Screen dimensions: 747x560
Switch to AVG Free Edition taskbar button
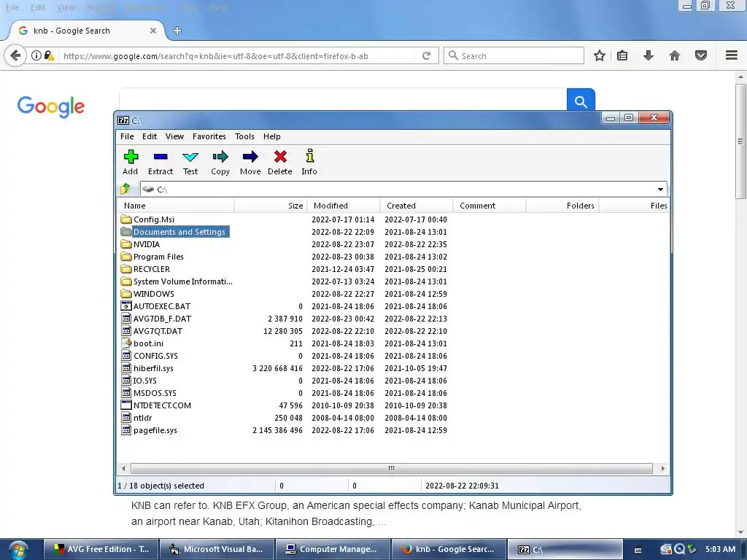[x=101, y=550]
